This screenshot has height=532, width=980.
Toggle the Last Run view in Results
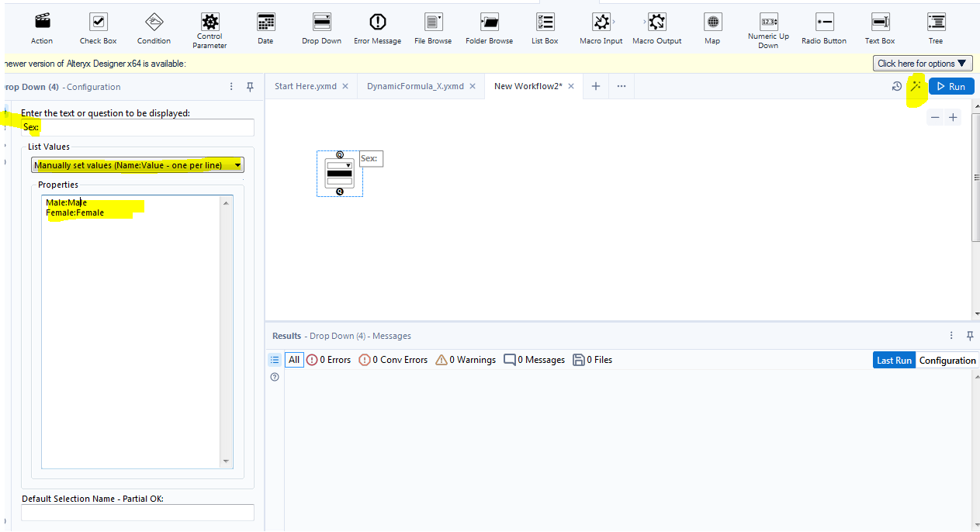point(893,359)
